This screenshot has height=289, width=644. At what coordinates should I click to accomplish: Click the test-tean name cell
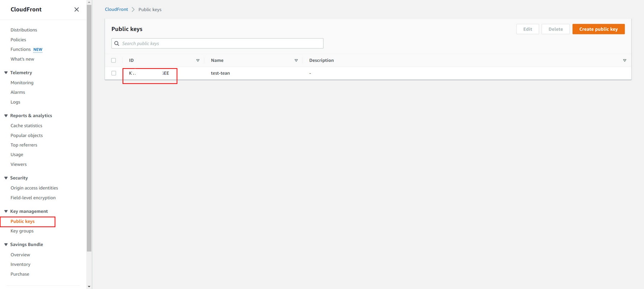pyautogui.click(x=220, y=73)
